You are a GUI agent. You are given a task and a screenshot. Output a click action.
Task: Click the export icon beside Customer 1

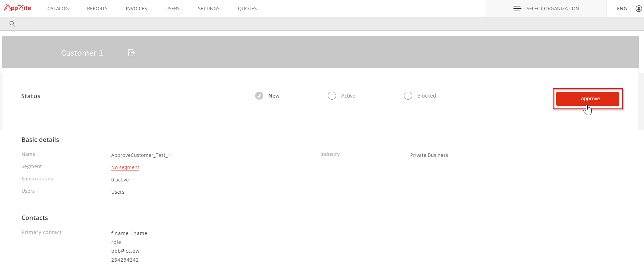click(x=131, y=53)
